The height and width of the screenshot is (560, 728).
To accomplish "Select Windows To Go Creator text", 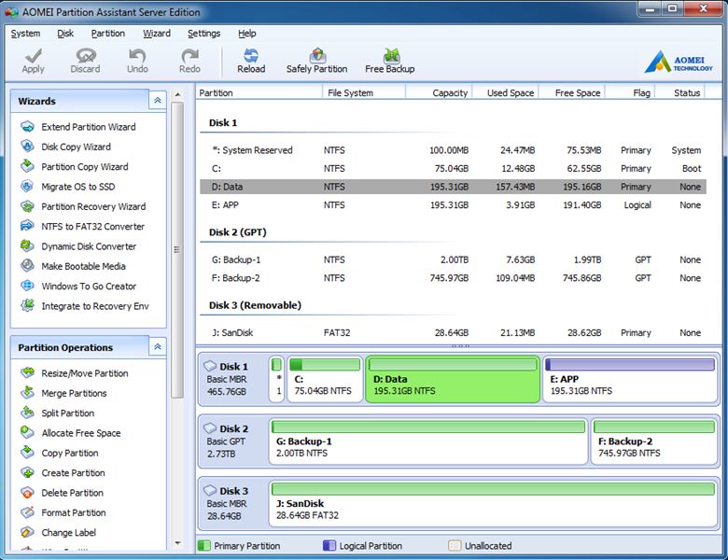I will 89,286.
